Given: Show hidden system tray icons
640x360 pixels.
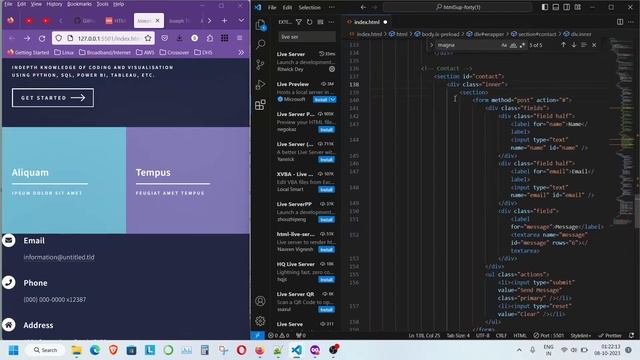Looking at the screenshot, I should 519,350.
